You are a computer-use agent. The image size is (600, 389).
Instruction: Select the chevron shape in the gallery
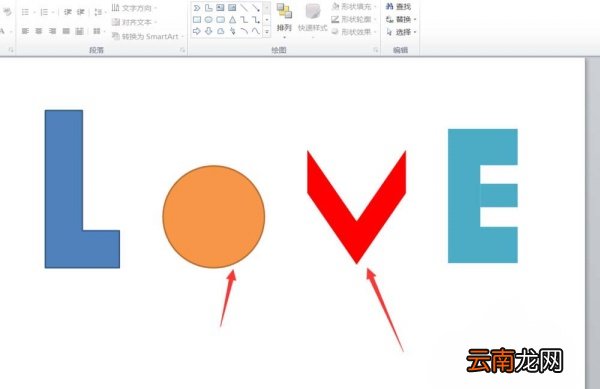click(x=197, y=8)
